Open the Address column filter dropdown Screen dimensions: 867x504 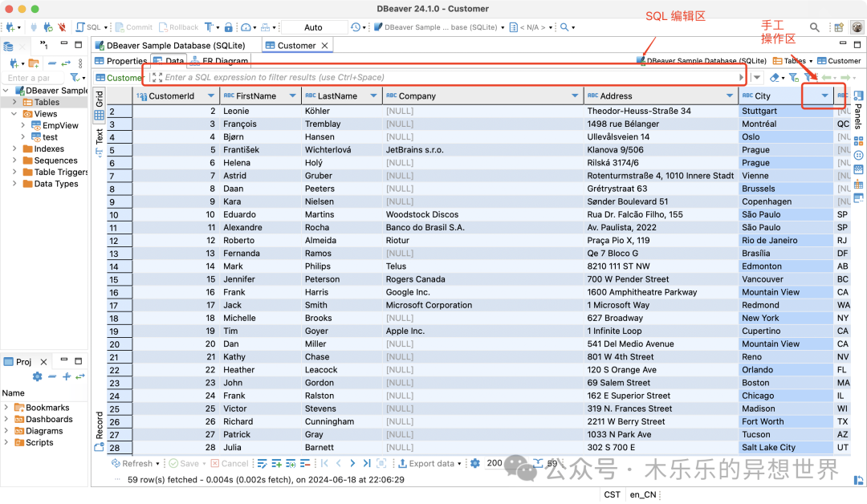tap(729, 96)
